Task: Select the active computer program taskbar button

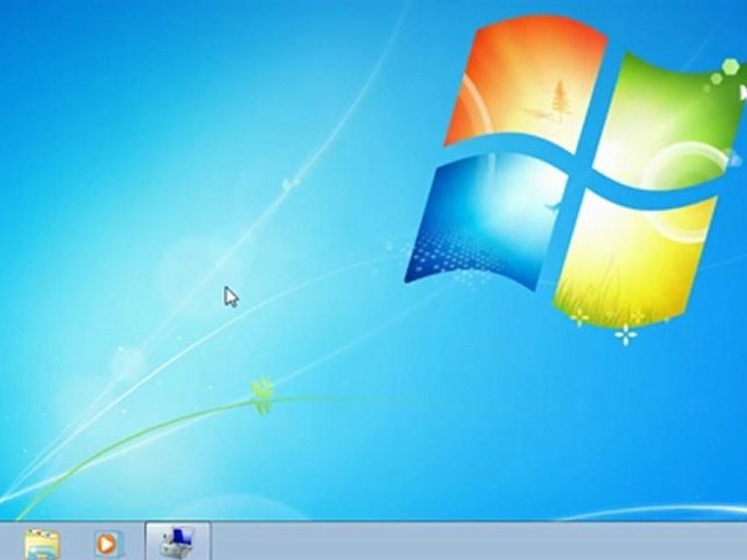Action: 177,541
